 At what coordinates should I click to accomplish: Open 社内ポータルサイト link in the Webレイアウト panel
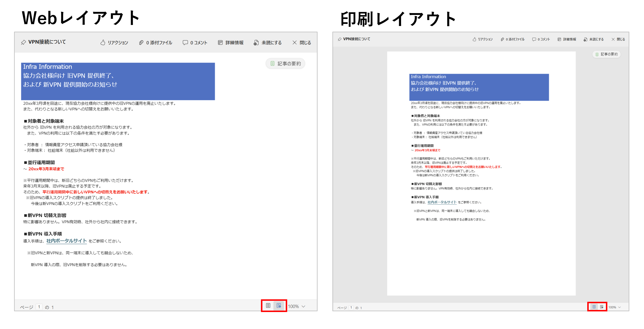[x=67, y=241]
